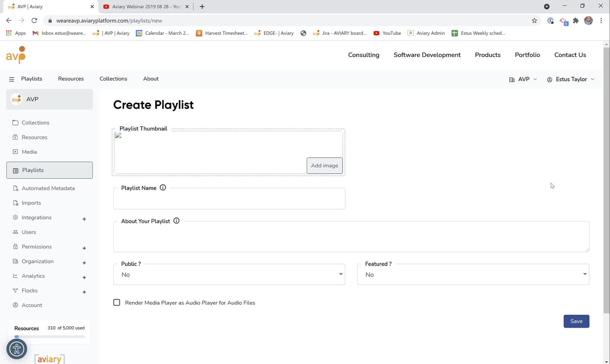Expand the Integrations sidebar section

tap(84, 219)
